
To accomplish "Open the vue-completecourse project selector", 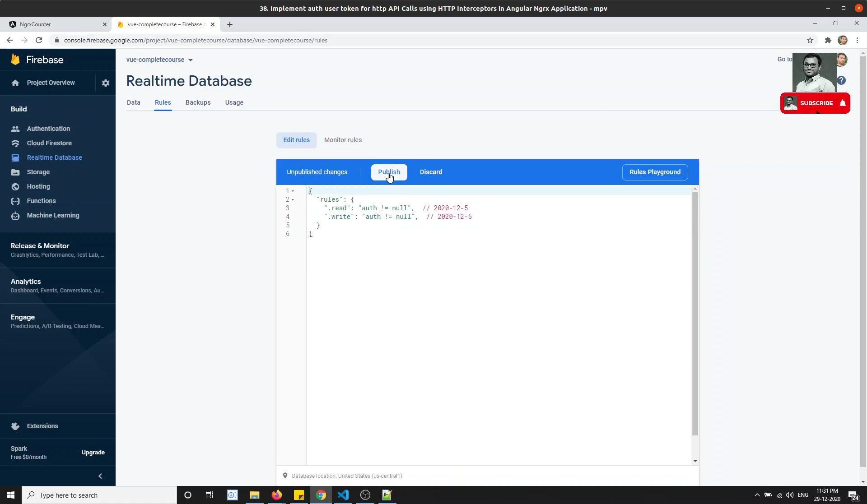I will point(159,60).
